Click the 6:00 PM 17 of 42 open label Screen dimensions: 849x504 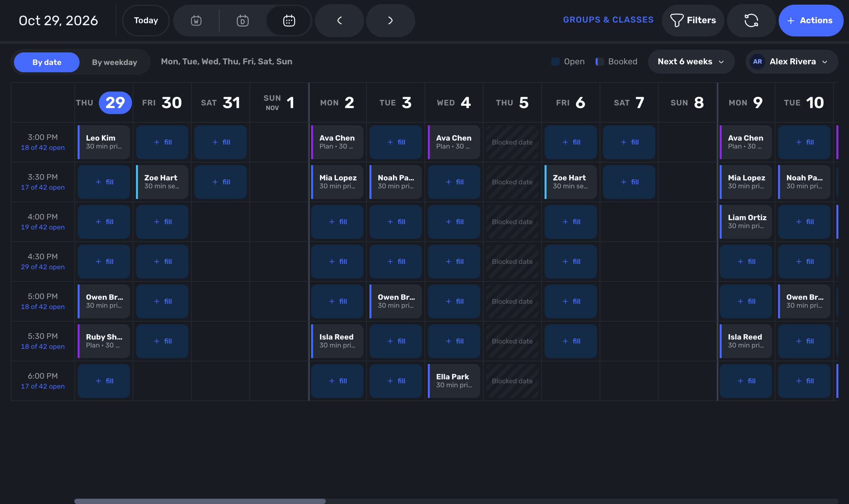click(43, 386)
